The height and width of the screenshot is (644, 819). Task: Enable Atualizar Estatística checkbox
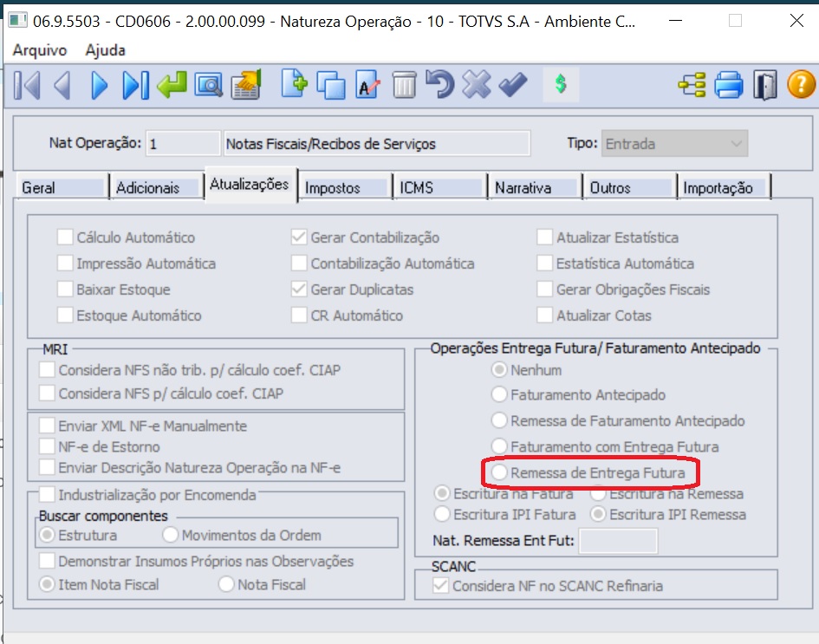[x=544, y=237]
